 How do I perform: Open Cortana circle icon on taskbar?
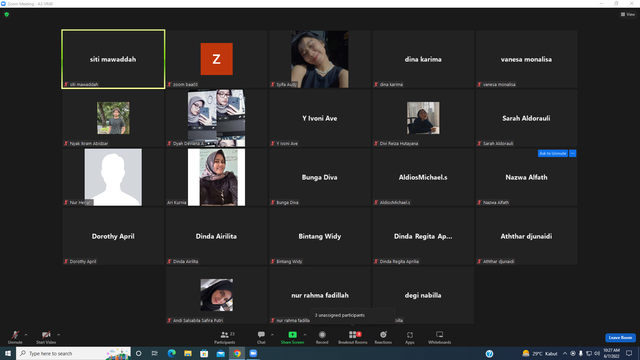point(138,353)
